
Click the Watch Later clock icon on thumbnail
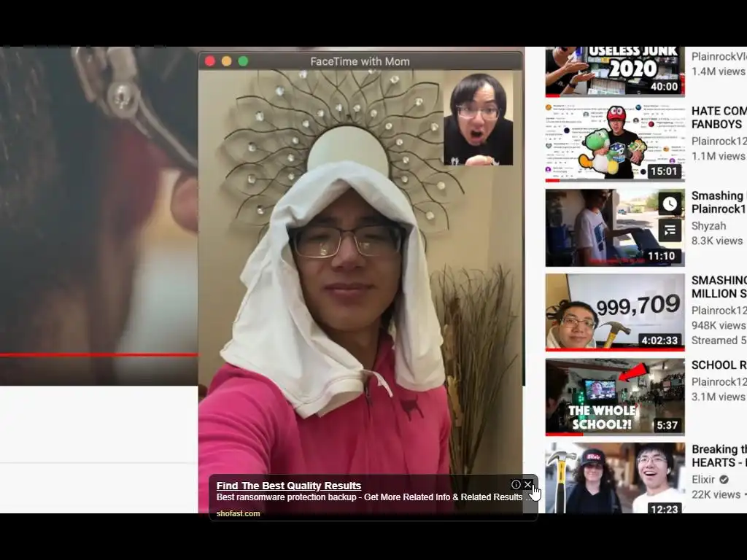[x=670, y=204]
